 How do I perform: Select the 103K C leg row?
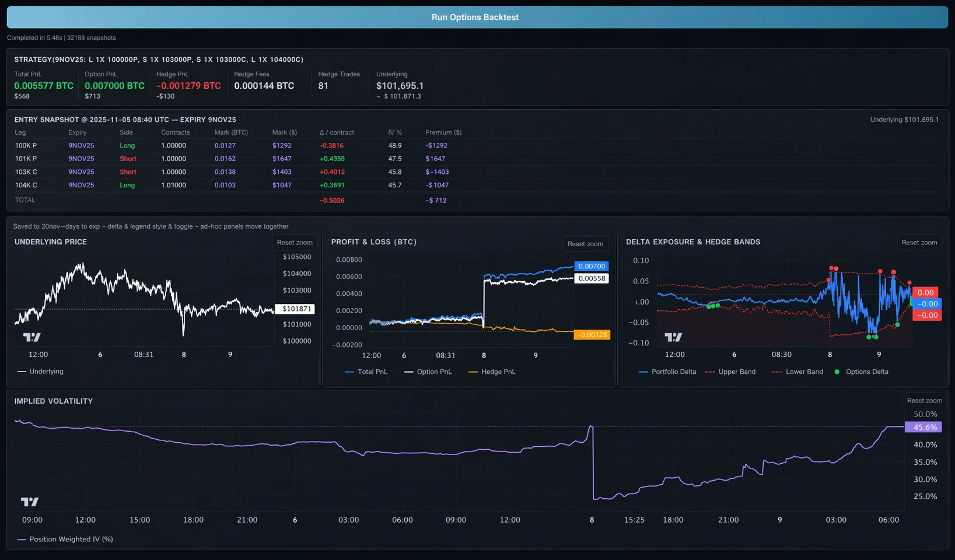tap(477, 172)
